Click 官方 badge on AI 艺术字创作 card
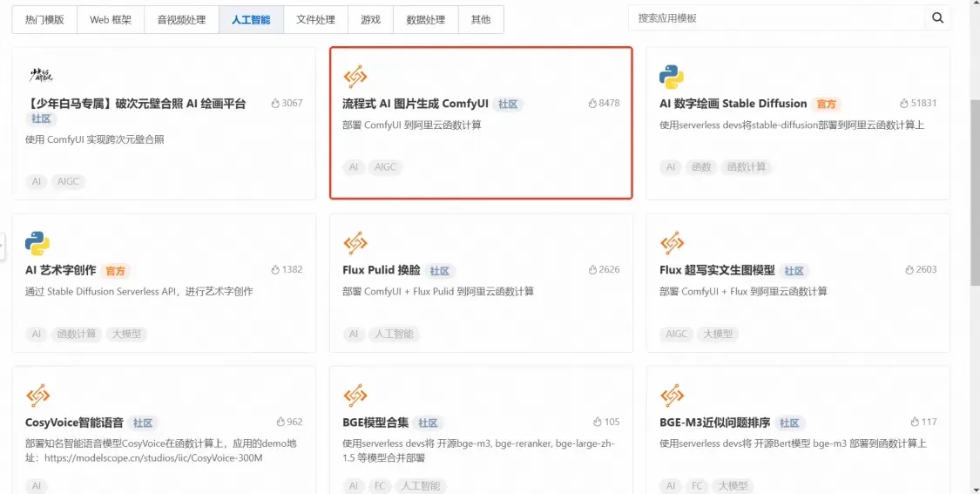This screenshot has height=494, width=980. (x=115, y=271)
